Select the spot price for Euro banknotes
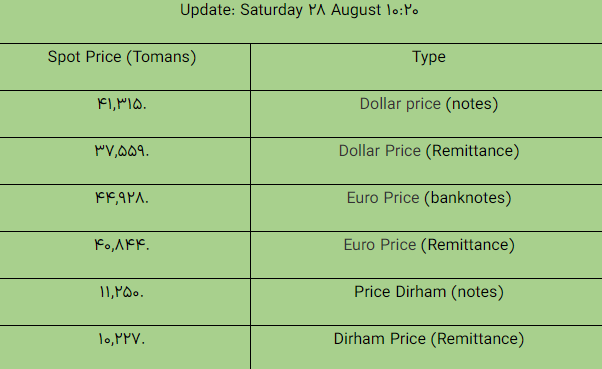This screenshot has height=369, width=602. (x=122, y=198)
